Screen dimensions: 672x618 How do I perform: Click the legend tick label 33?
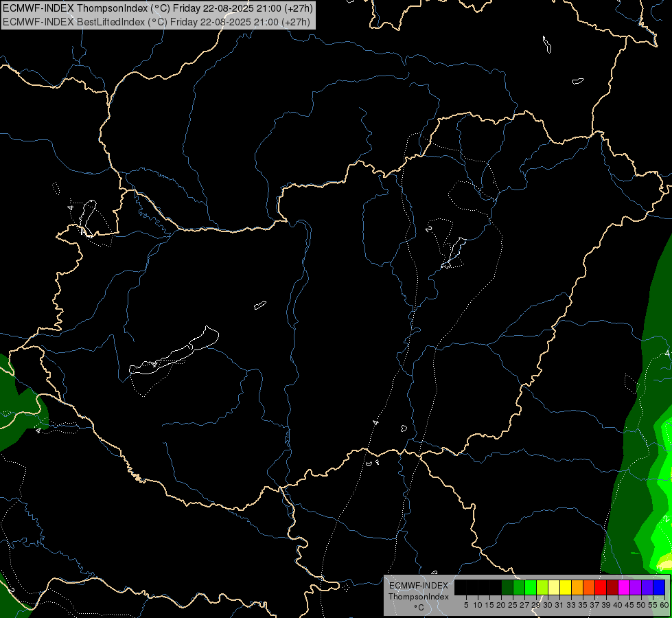(x=571, y=605)
